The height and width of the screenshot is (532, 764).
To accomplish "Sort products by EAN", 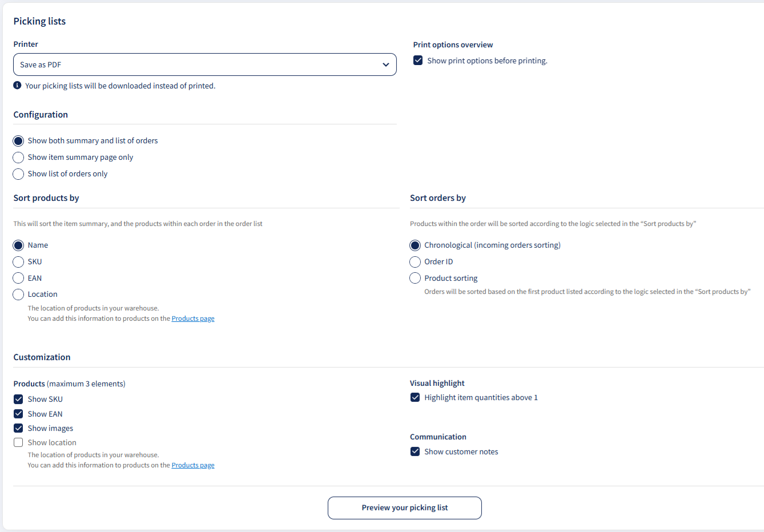I will (x=18, y=279).
